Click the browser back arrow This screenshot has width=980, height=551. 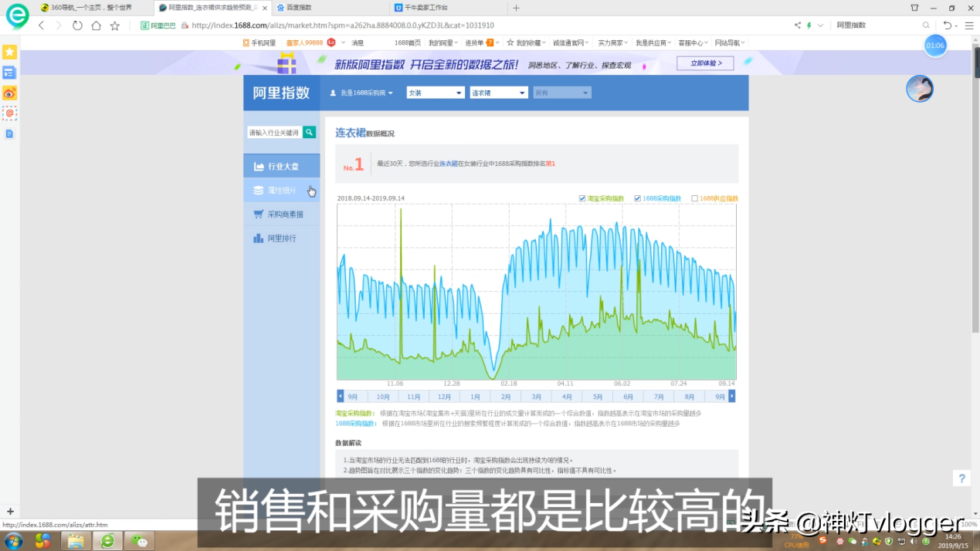pyautogui.click(x=42, y=25)
